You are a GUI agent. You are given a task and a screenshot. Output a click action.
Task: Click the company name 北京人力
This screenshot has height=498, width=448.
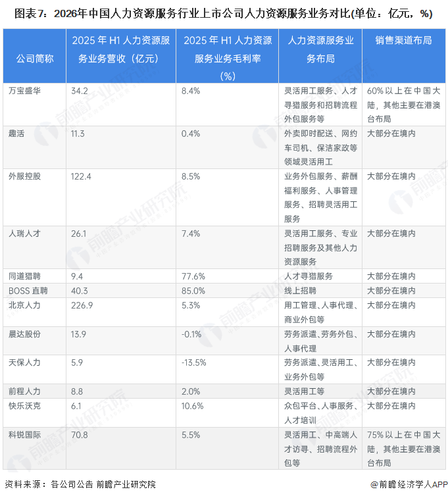24,305
